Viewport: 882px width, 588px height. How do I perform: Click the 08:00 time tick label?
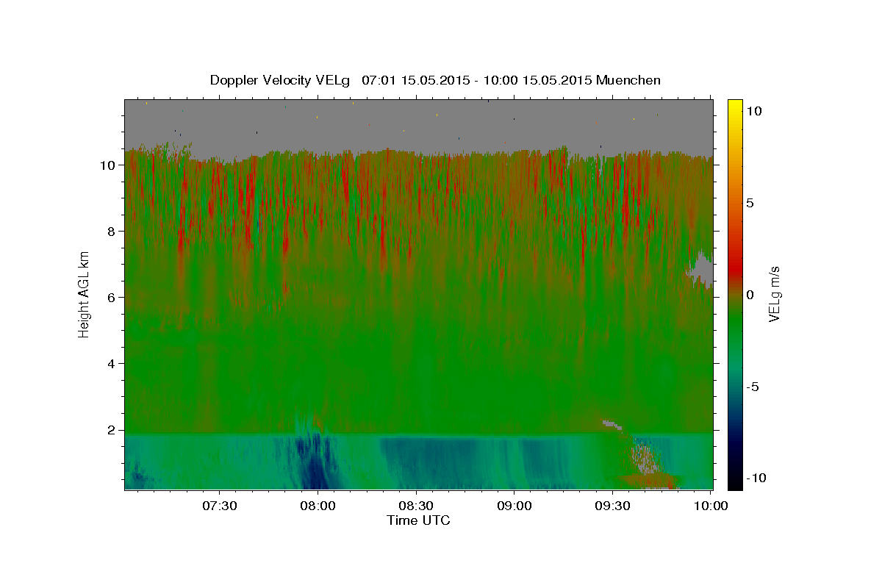(318, 506)
